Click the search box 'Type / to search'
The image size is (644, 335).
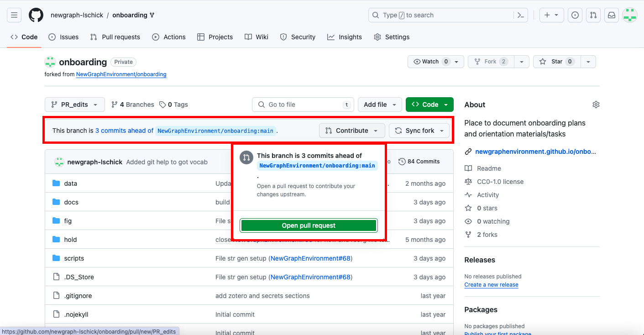448,15
